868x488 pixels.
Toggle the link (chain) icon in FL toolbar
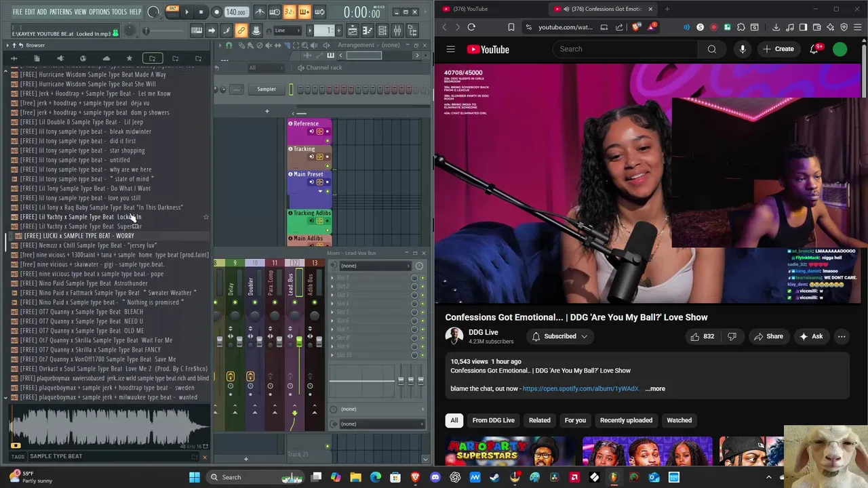click(x=241, y=30)
